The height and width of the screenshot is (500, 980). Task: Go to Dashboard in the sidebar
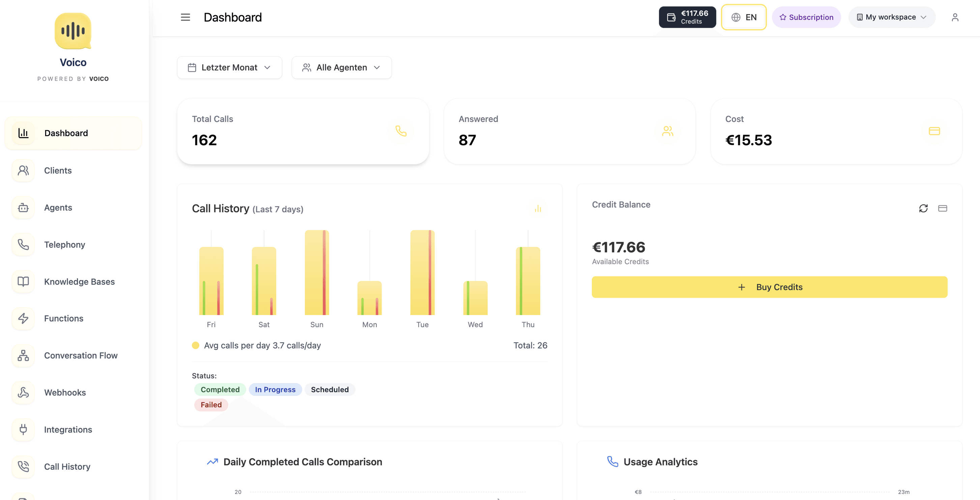73,133
